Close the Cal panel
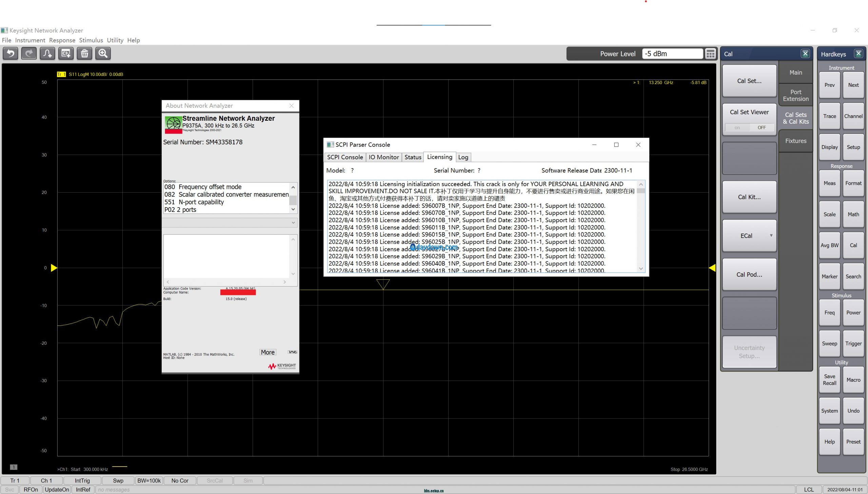This screenshot has height=494, width=868. click(805, 54)
